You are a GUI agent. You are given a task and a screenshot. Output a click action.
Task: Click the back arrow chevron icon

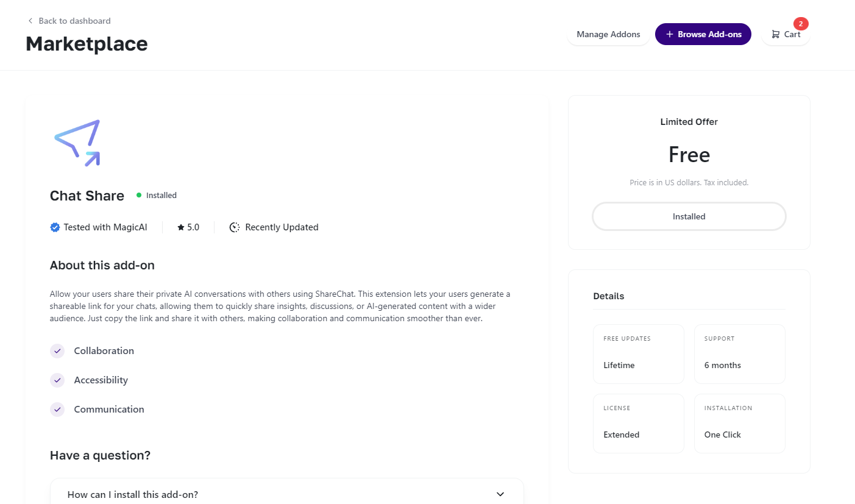tap(30, 21)
